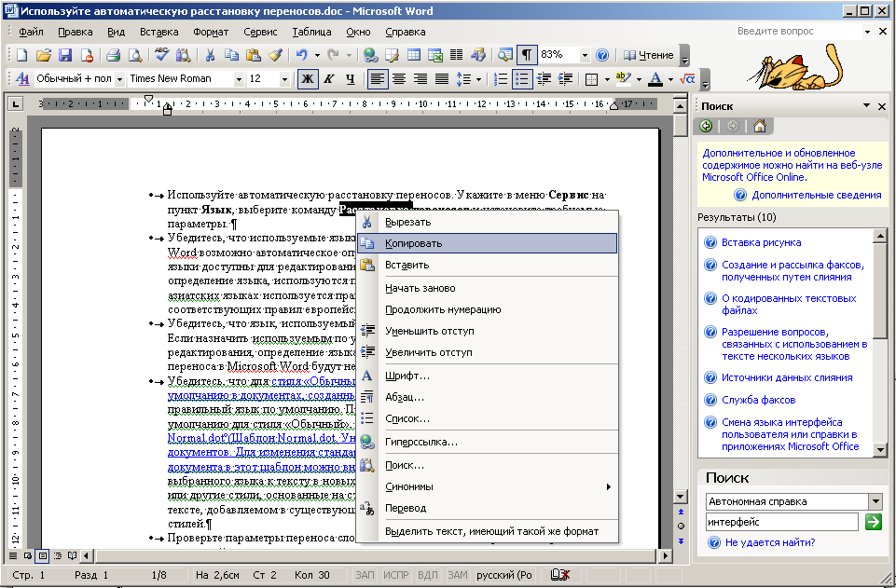
Task: Choose Копировать in the context menu
Action: pyautogui.click(x=487, y=243)
